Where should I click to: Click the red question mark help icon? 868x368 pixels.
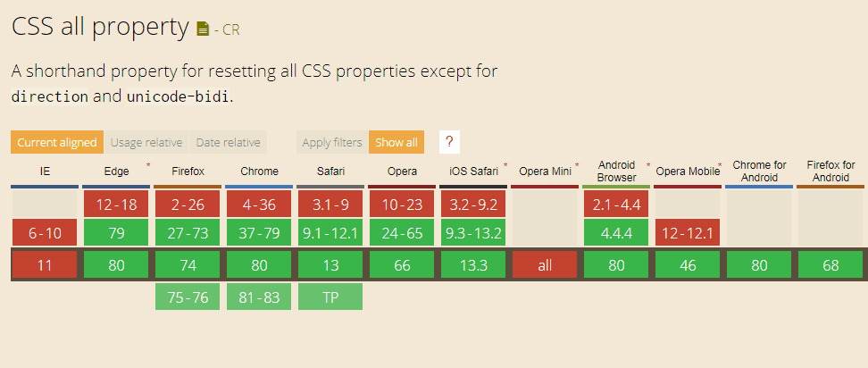(x=449, y=142)
